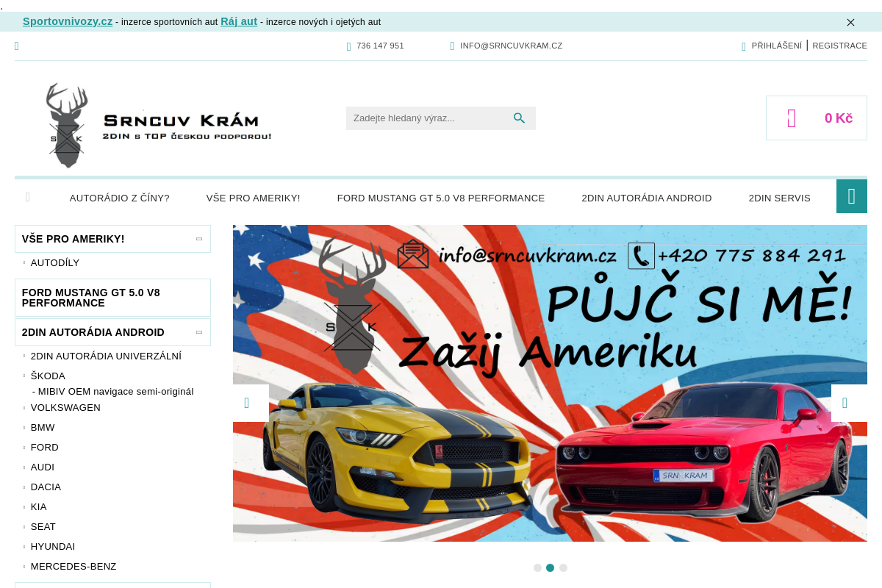Open the Autorádio z Číny? menu
The image size is (882, 588).
(x=120, y=198)
